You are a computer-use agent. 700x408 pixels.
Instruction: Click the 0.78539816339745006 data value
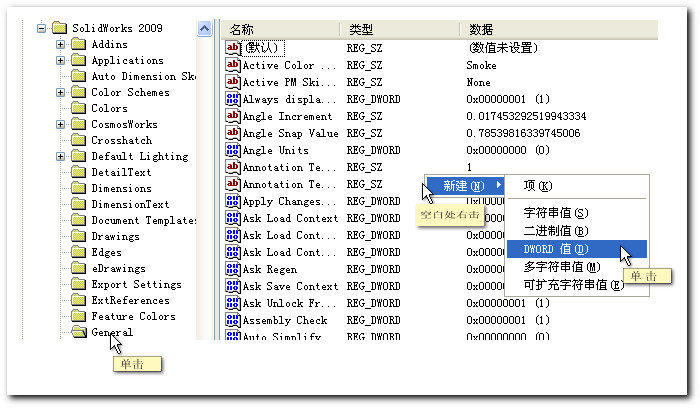pos(523,133)
